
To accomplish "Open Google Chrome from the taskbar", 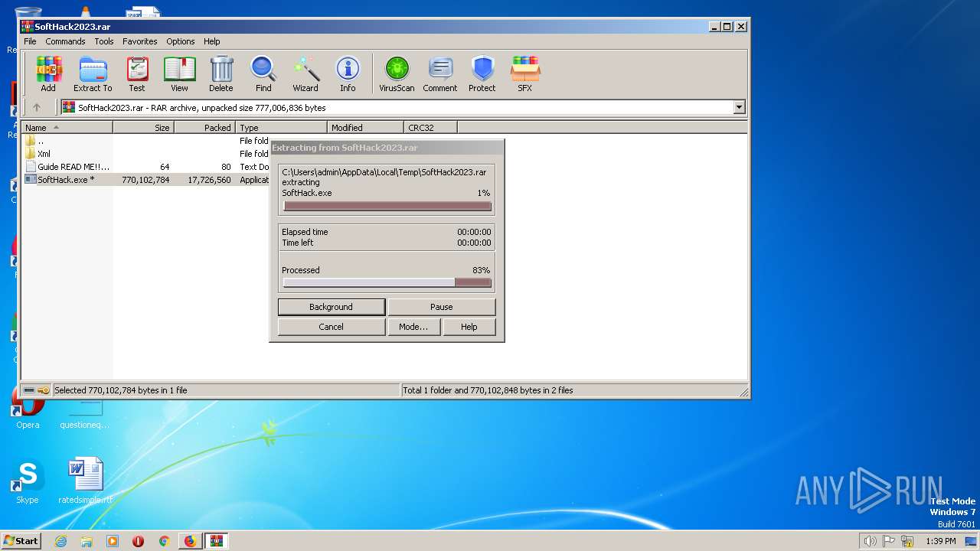I will tap(164, 541).
